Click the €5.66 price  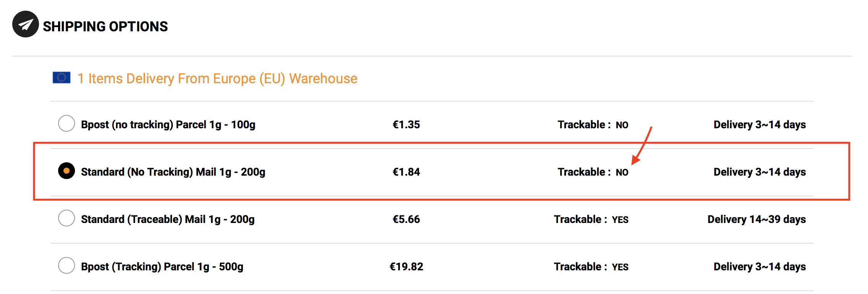pos(406,220)
